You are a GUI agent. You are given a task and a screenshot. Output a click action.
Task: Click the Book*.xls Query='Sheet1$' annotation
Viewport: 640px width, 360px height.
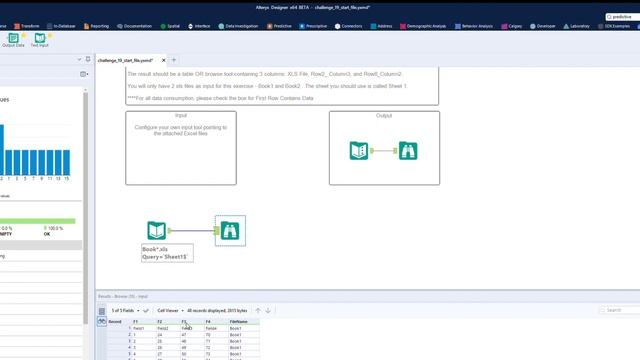point(167,253)
